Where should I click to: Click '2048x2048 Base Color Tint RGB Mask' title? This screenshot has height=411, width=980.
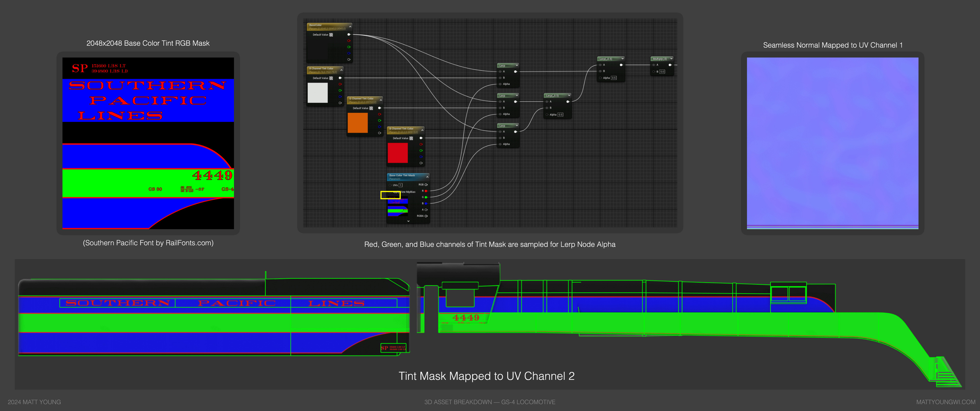click(148, 43)
